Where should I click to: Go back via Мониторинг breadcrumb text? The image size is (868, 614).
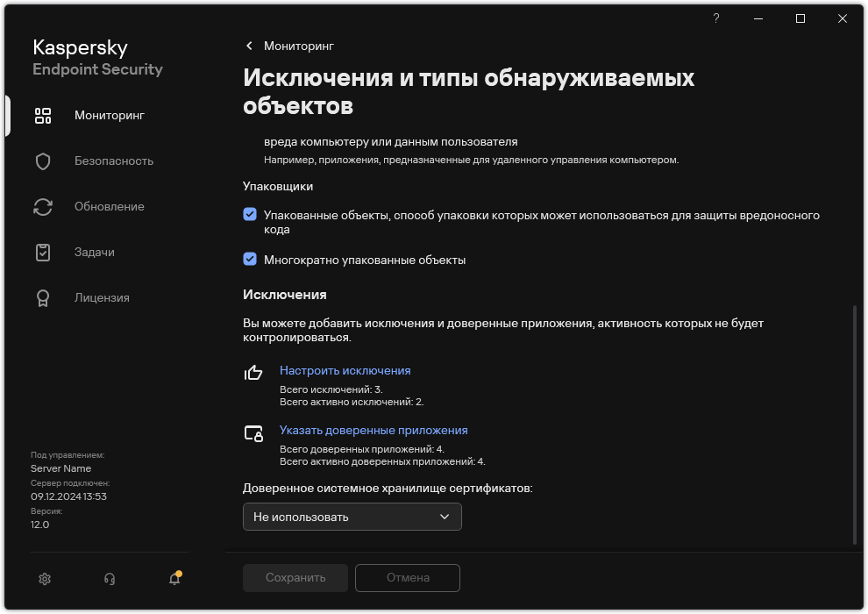(x=299, y=46)
